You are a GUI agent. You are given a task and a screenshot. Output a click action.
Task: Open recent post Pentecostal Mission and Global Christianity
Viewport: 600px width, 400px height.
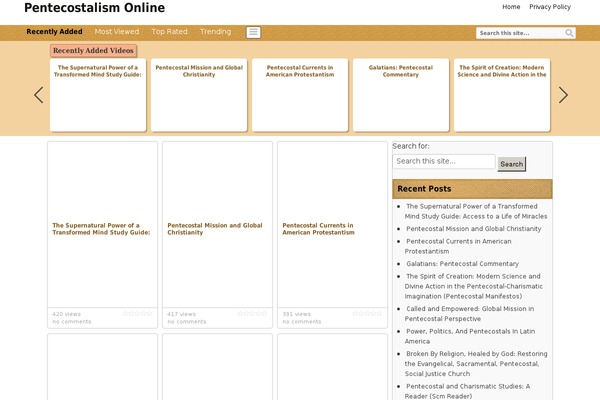click(474, 229)
